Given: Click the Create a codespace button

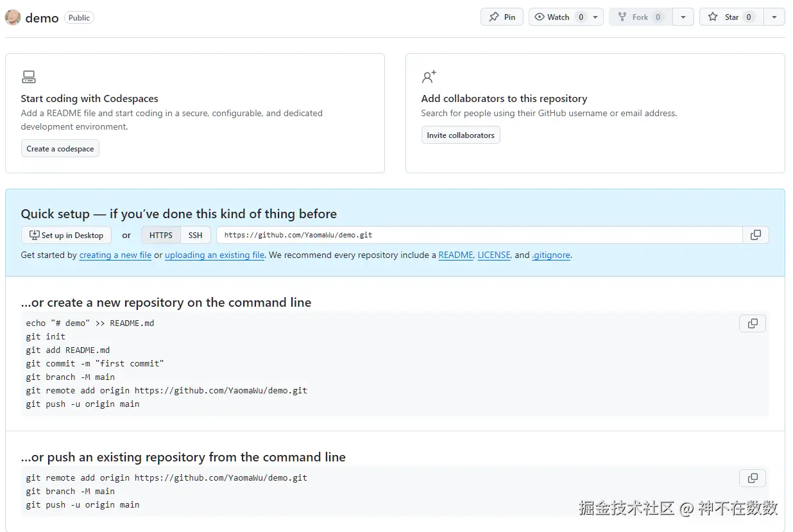Looking at the screenshot, I should coord(60,149).
